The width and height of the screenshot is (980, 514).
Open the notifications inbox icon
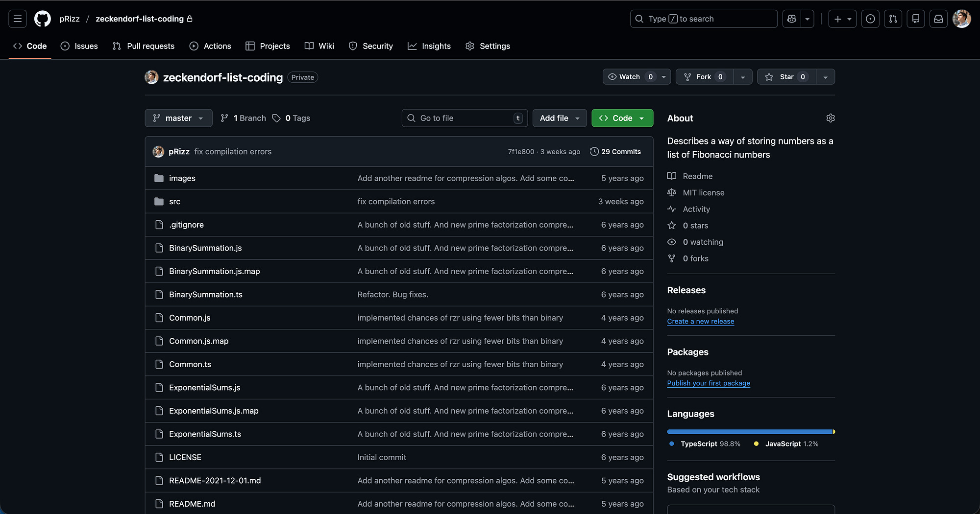pyautogui.click(x=938, y=19)
